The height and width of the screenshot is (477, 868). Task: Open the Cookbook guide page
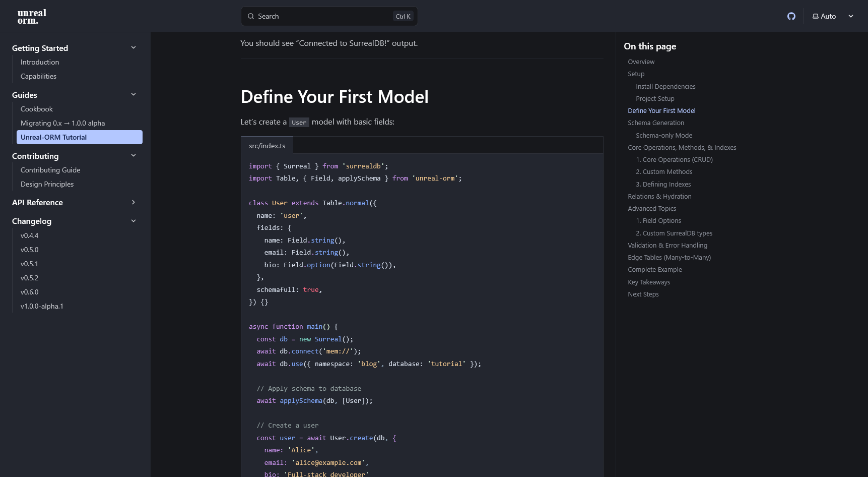37,109
